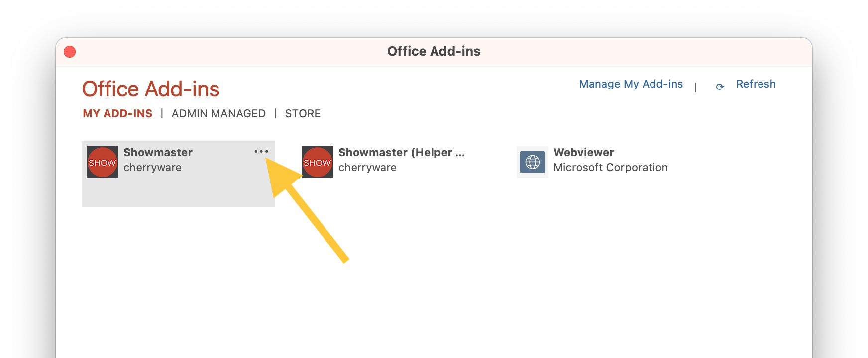Image resolution: width=868 pixels, height=358 pixels.
Task: Switch to the MY ADD-INS tab
Action: tap(117, 114)
